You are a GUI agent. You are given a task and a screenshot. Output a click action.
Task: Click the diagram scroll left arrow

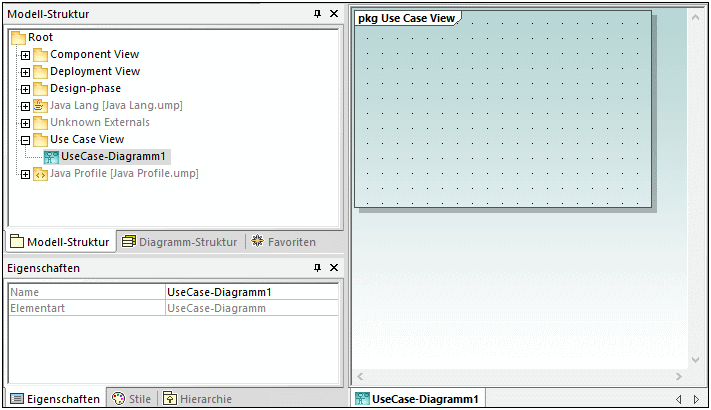click(360, 376)
